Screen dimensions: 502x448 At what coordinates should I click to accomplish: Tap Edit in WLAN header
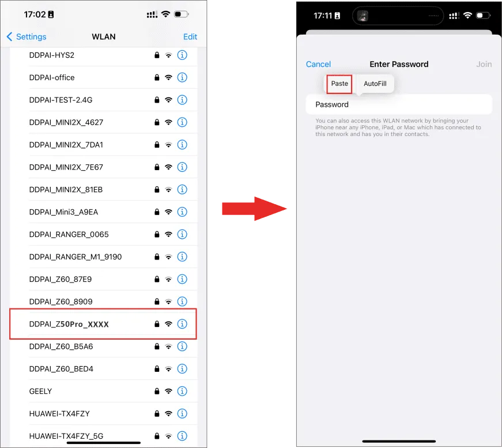pos(190,37)
